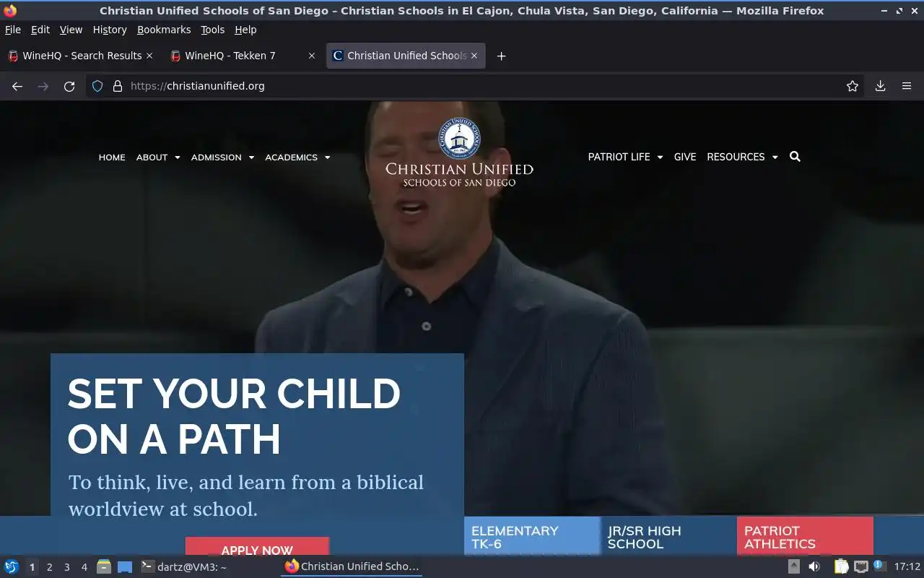Open the volume speaker tray icon
This screenshot has width=924, height=578.
point(814,566)
